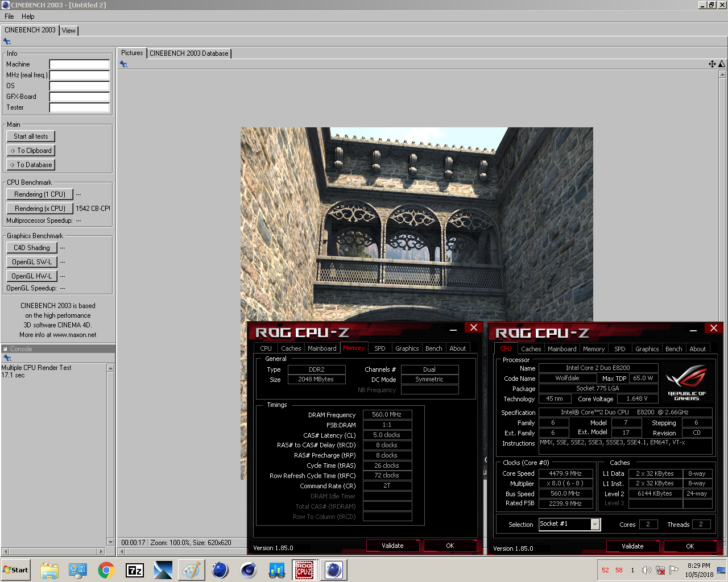Open Bench tab in processor CPU-Z window
Viewport: 728px width, 582px height.
[x=674, y=349]
